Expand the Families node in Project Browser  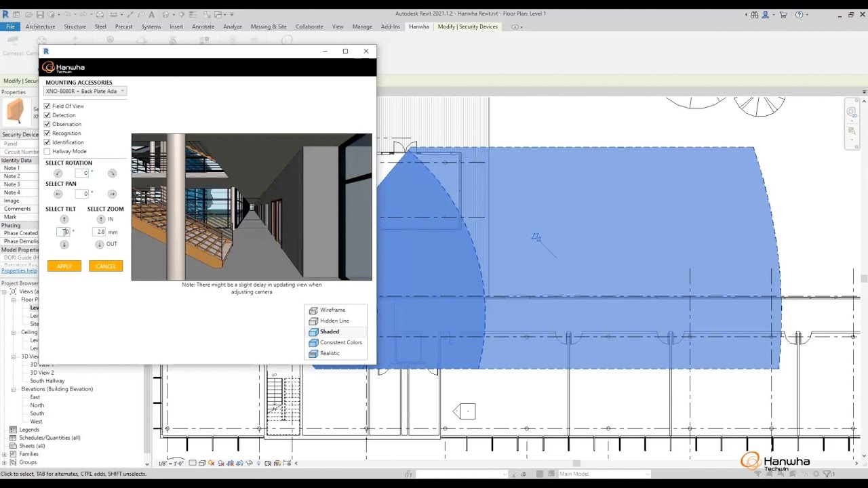point(4,454)
